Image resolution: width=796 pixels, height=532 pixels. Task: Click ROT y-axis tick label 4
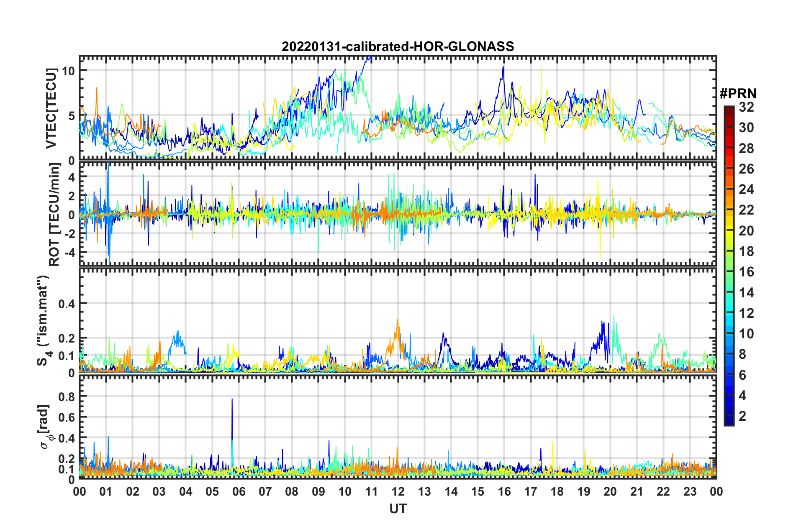[72, 177]
